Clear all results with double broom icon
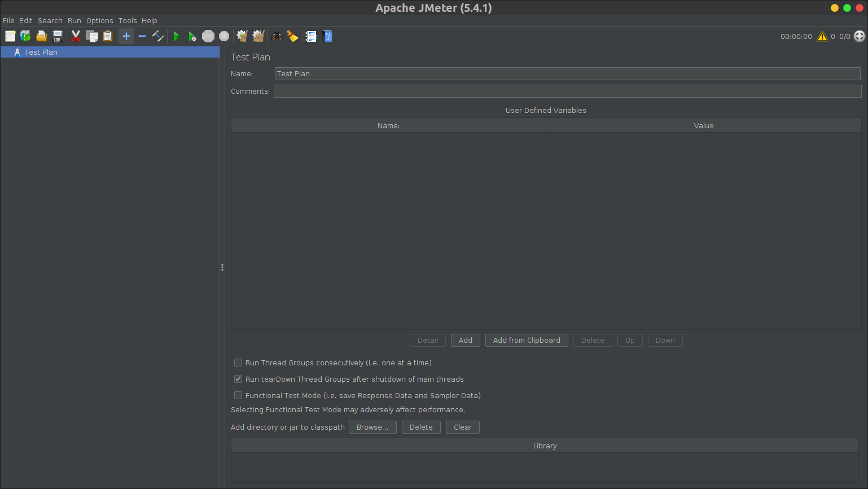 coord(258,36)
